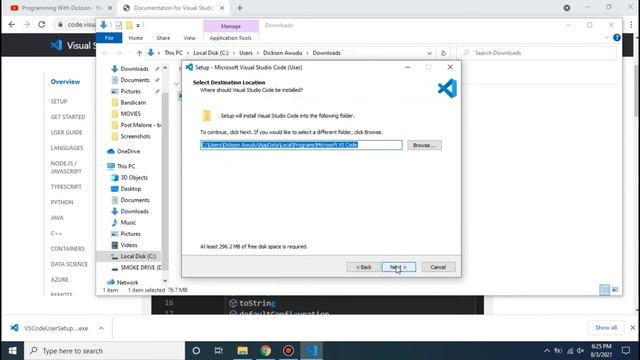Screen dimensions: 640x360
Task: Switch Explorer to large icons view
Action: (615, 290)
